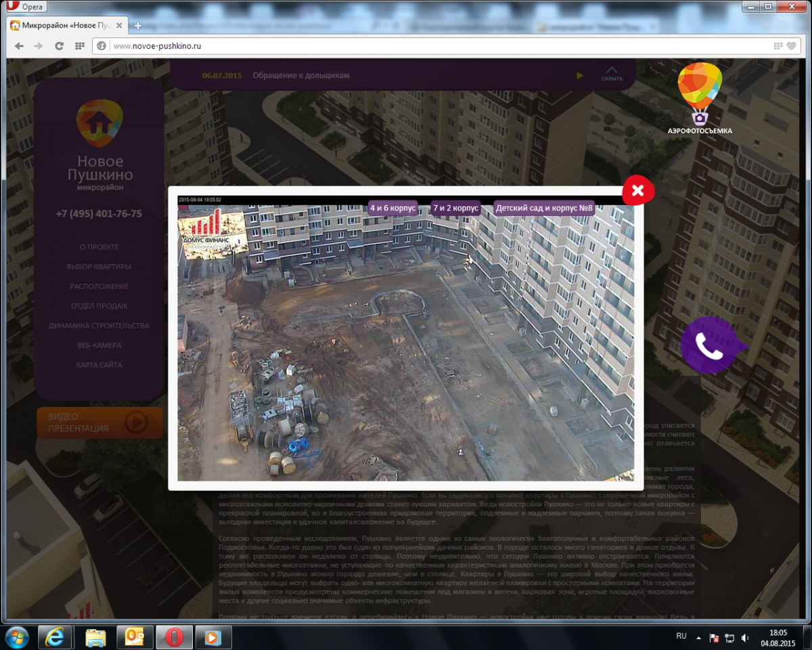Launch Internet Explorer from the taskbar

click(x=55, y=637)
